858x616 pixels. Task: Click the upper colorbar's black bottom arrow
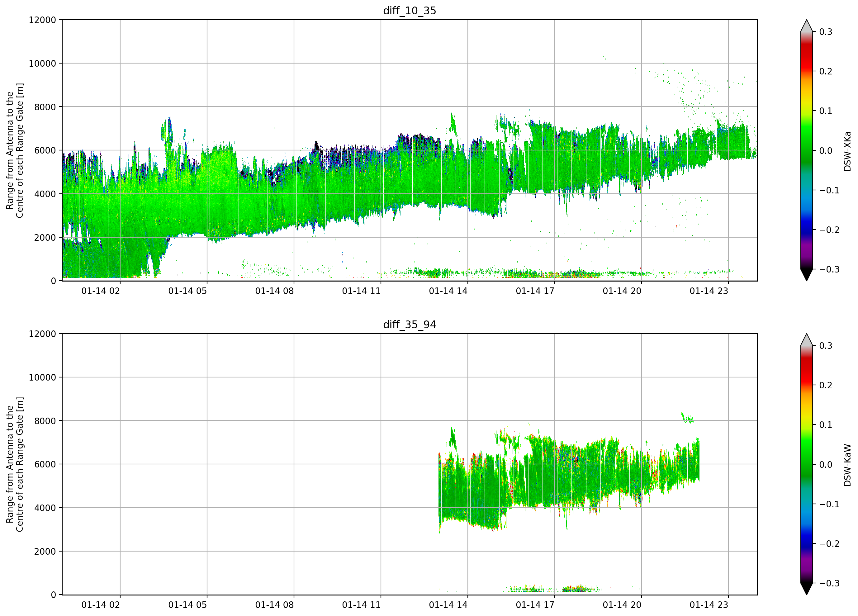[x=807, y=274]
